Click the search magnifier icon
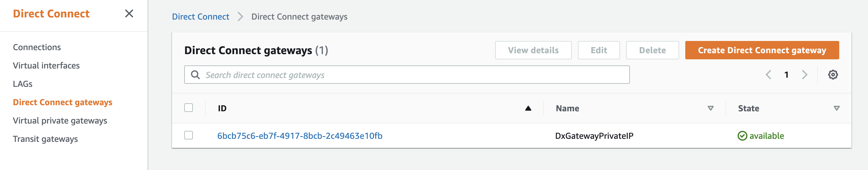This screenshot has width=868, height=170. click(x=196, y=75)
